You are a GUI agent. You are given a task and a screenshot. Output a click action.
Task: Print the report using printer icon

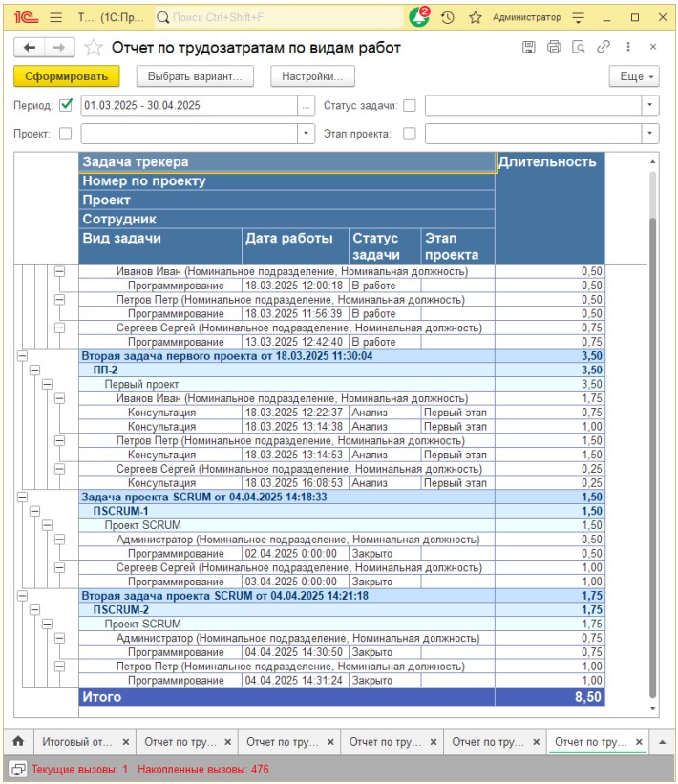point(554,47)
